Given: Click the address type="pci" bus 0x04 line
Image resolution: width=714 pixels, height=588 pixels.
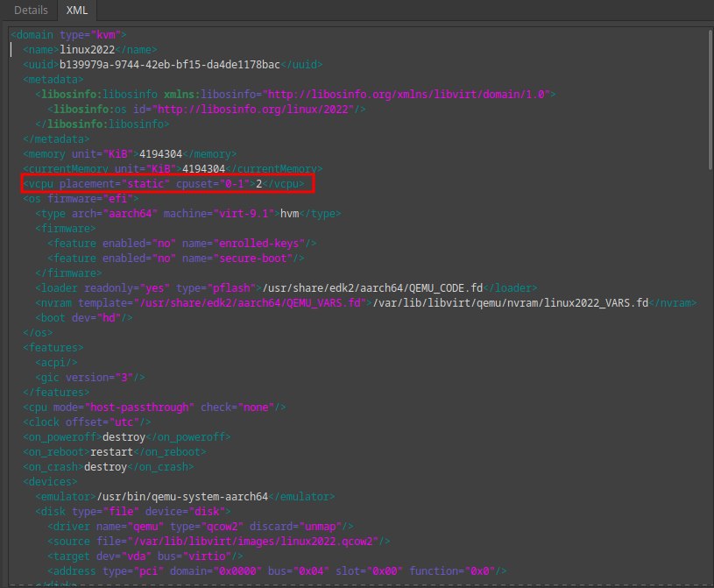Looking at the screenshot, I should click(x=277, y=571).
